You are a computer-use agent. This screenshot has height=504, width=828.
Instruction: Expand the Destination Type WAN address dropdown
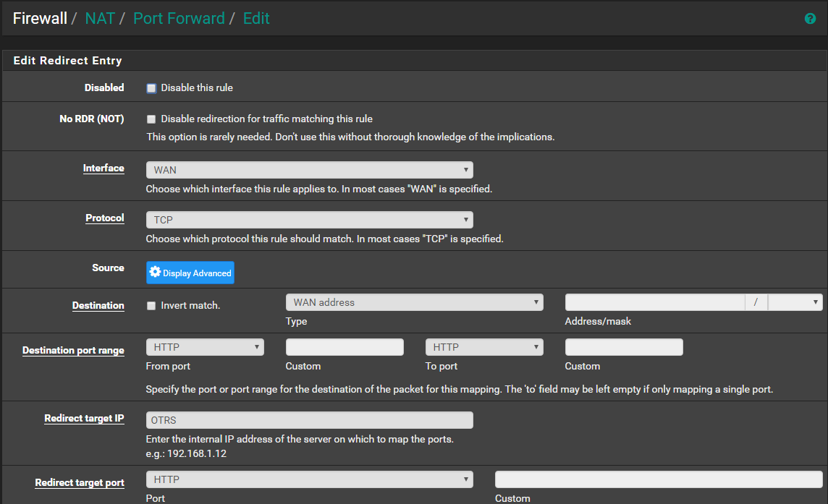tap(414, 302)
